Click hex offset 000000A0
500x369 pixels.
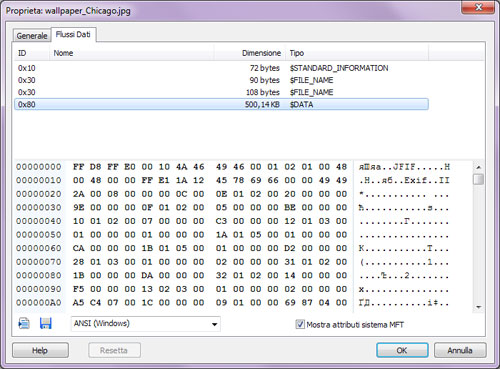pos(39,303)
